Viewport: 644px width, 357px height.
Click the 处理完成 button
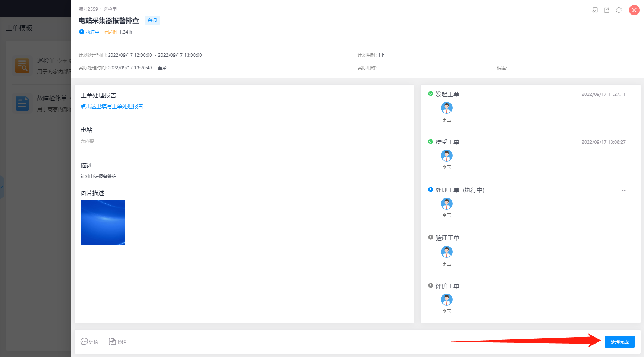tap(619, 342)
